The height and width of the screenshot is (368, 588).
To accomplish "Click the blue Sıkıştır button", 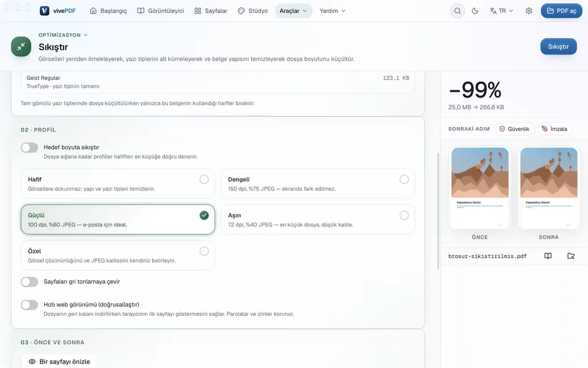I will (559, 47).
